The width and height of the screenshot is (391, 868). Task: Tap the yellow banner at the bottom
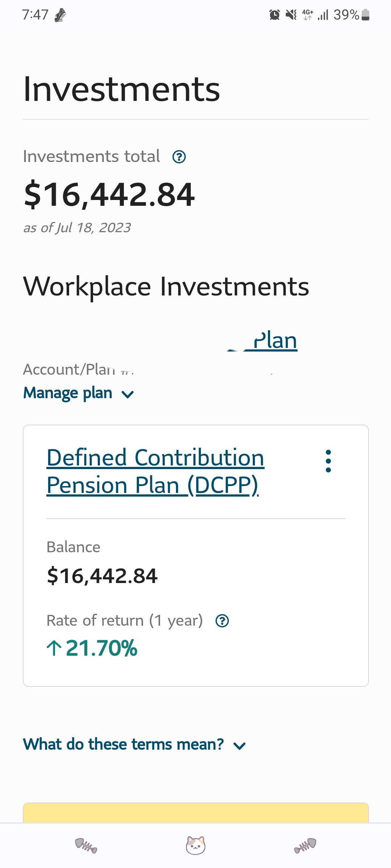pos(195,813)
